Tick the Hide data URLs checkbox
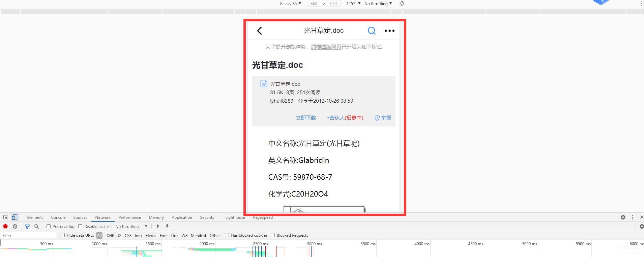This screenshot has height=257, width=644. (63, 235)
